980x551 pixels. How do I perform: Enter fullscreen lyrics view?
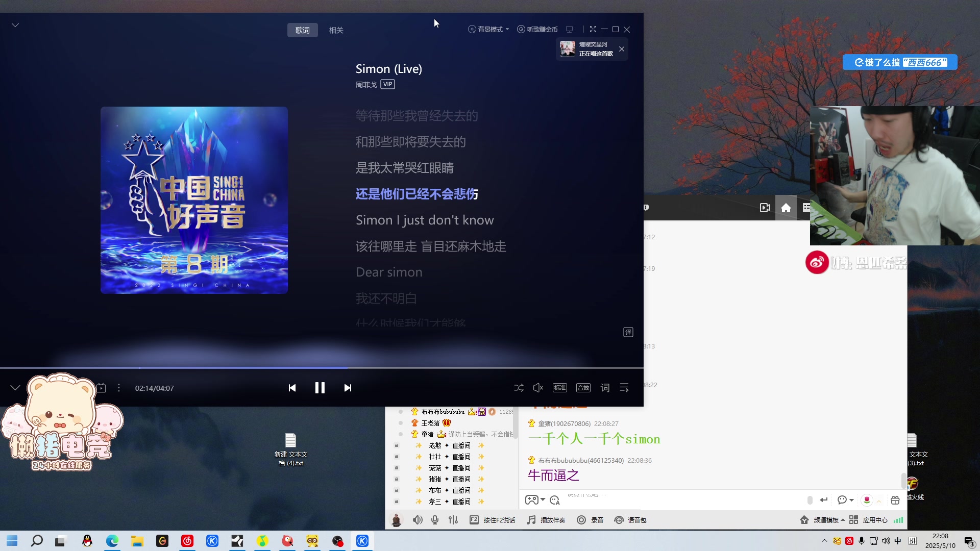(593, 30)
